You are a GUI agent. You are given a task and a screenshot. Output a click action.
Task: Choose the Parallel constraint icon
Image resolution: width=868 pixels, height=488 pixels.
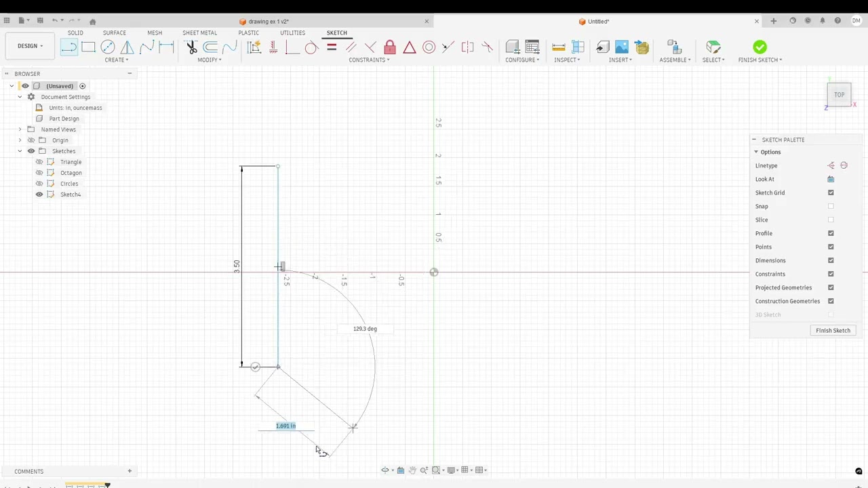351,47
